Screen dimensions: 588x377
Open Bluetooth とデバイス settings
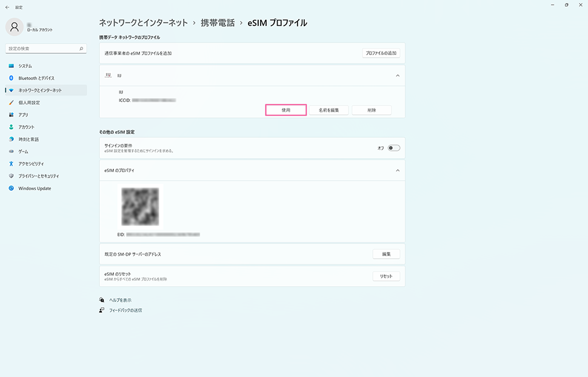click(36, 78)
